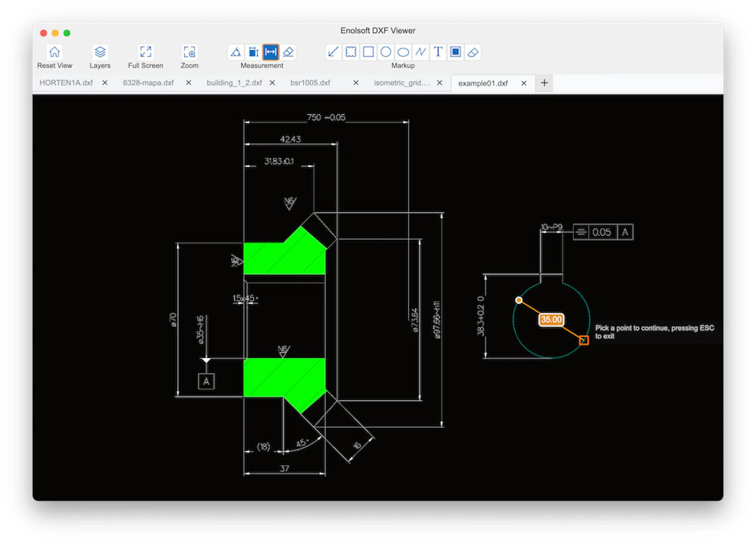The width and height of the screenshot is (756, 544).
Task: Select the arrow markup tool
Action: (333, 52)
